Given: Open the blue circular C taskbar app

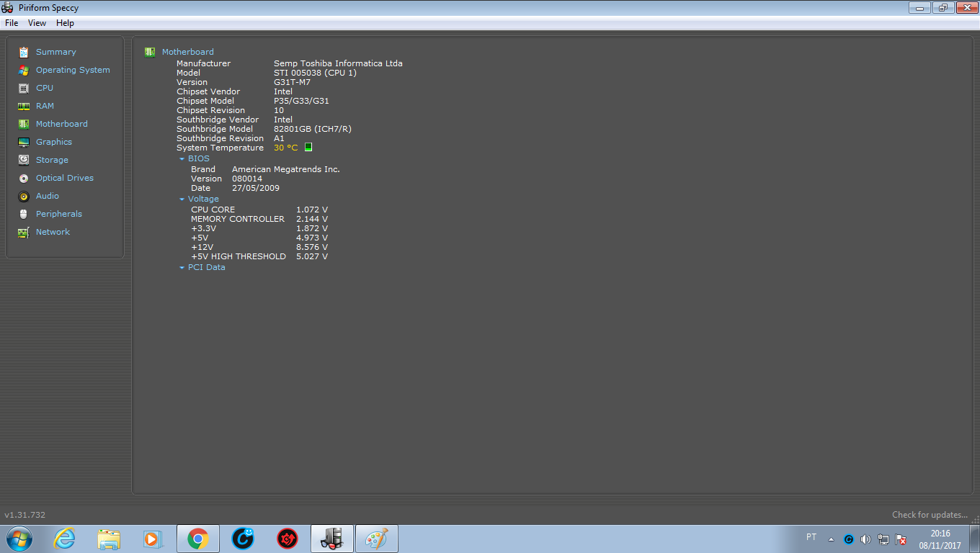Looking at the screenshot, I should 243,539.
